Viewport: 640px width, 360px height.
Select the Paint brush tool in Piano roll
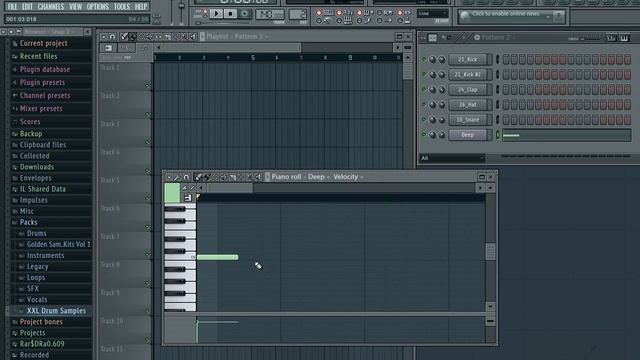206,177
